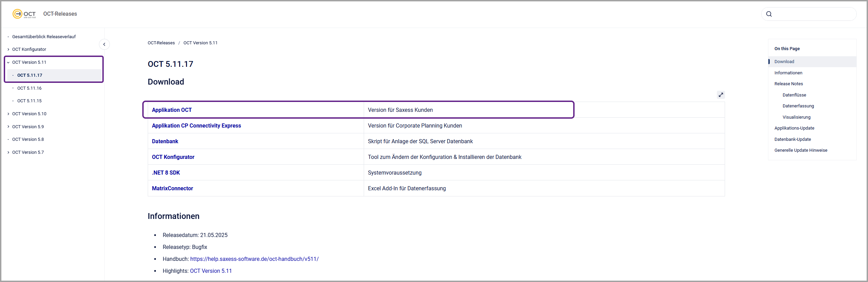Click the 'OCT 5.11.17' page heading
The image size is (868, 282).
click(170, 64)
